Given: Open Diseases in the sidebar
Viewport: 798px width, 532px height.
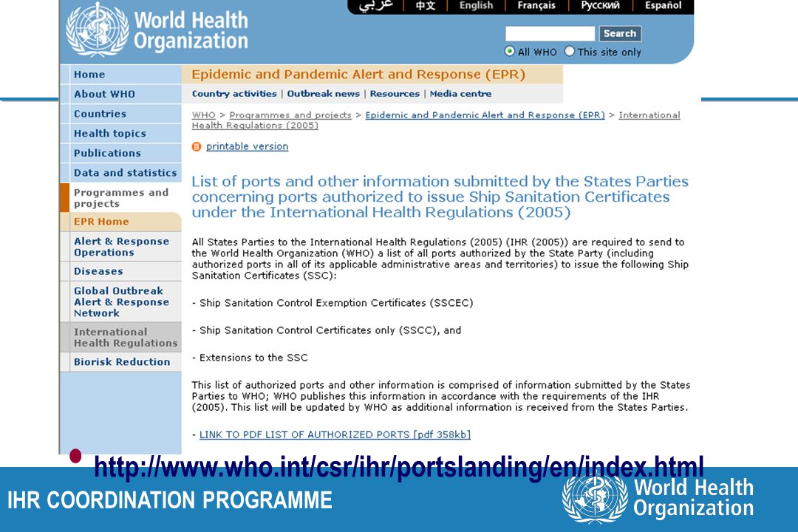Looking at the screenshot, I should point(121,271).
